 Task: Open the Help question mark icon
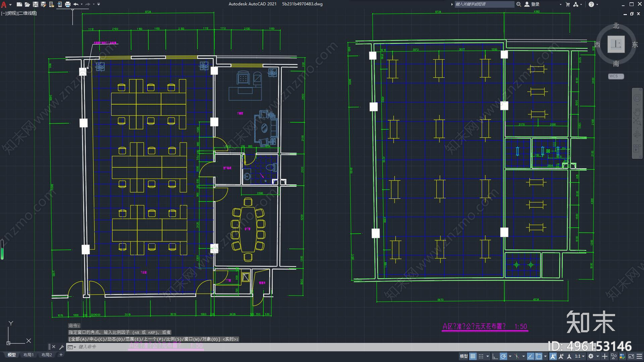[x=591, y=4]
